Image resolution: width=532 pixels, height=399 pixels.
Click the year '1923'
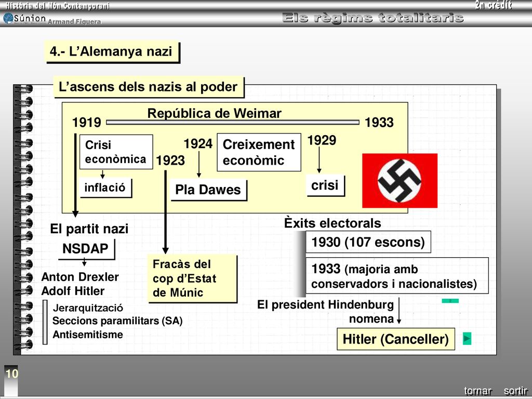(170, 161)
